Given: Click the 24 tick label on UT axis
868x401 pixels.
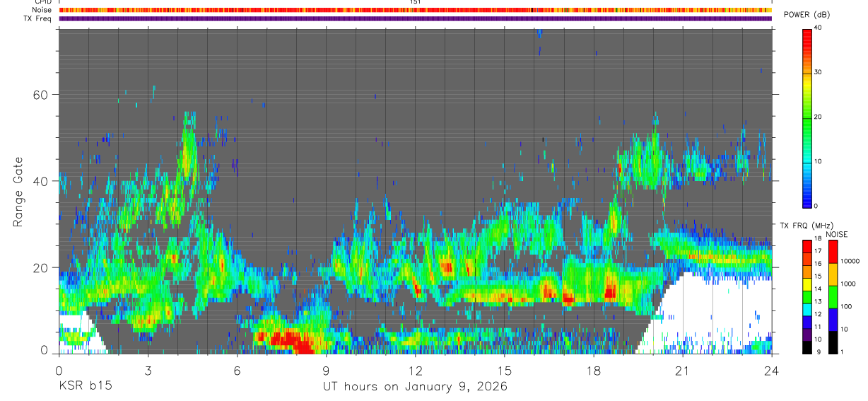Looking at the screenshot, I should [772, 370].
